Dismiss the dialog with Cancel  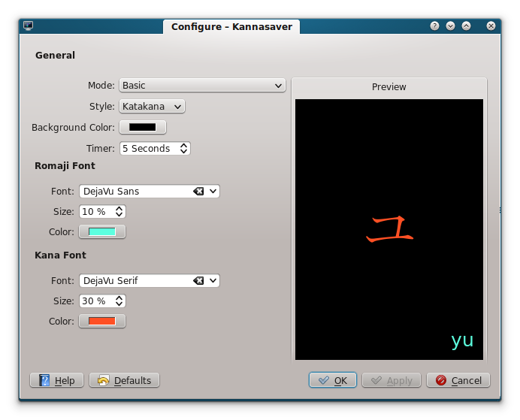coord(458,380)
